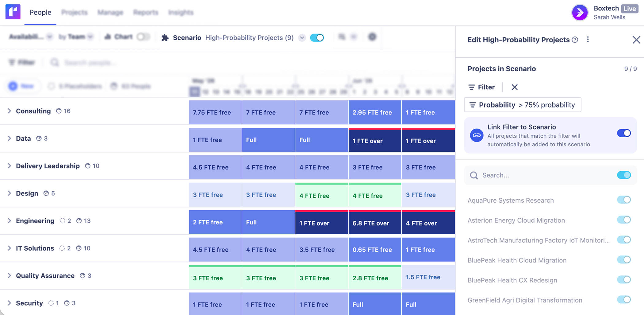Open the Boxtech account avatar
The image size is (644, 315).
coord(580,13)
